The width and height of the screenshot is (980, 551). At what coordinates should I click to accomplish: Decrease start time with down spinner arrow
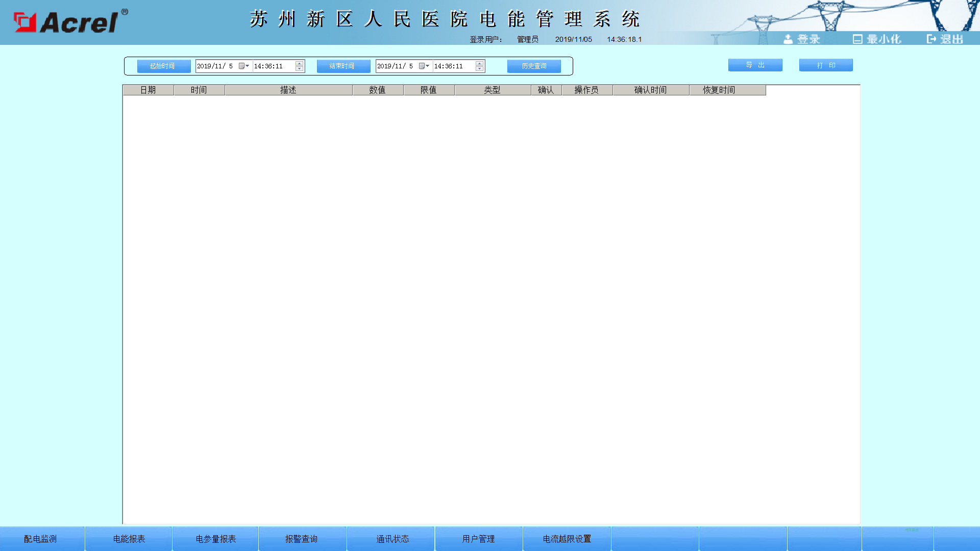(300, 69)
